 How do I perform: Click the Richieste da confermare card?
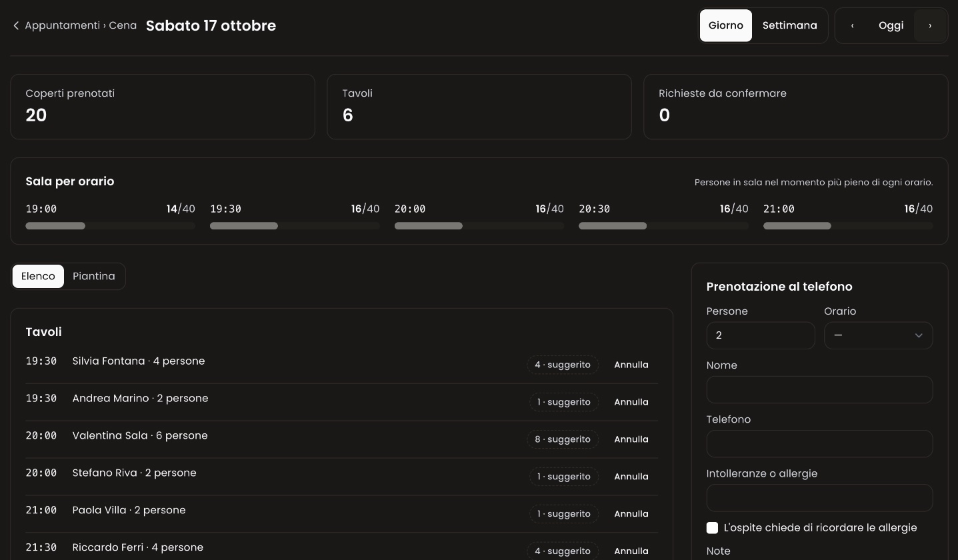tap(795, 107)
